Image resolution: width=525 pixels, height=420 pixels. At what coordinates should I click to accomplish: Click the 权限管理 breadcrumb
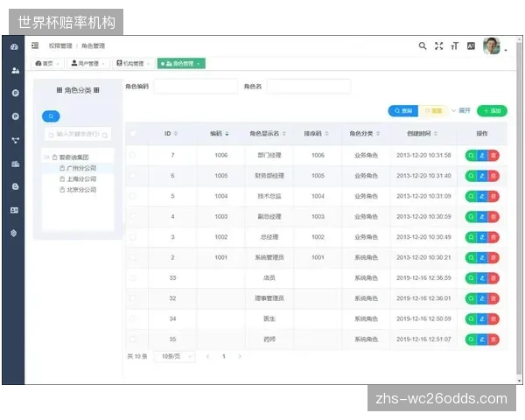(x=60, y=45)
